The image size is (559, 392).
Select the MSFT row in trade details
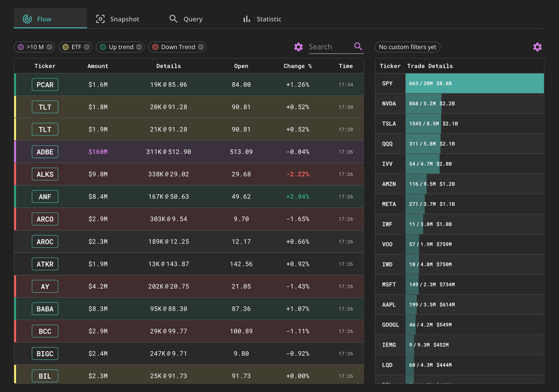[x=460, y=284]
